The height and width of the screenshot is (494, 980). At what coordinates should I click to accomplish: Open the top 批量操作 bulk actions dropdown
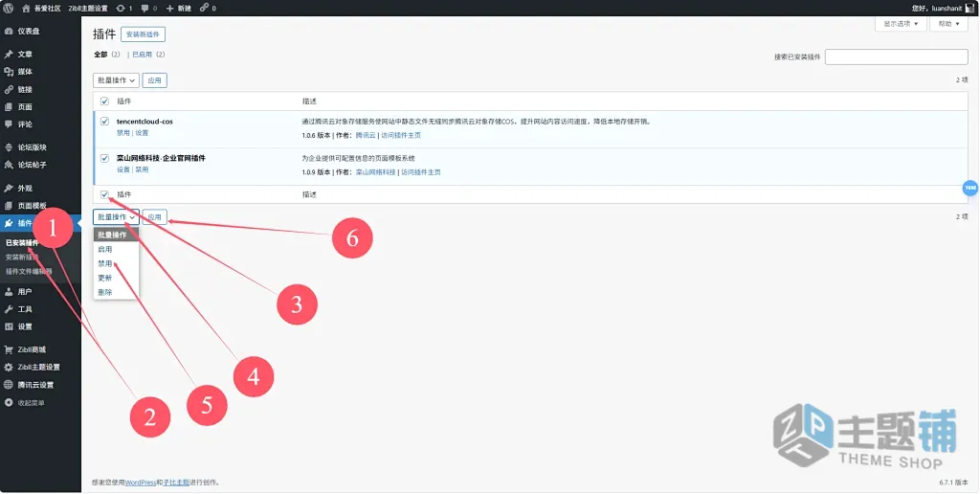click(x=116, y=80)
